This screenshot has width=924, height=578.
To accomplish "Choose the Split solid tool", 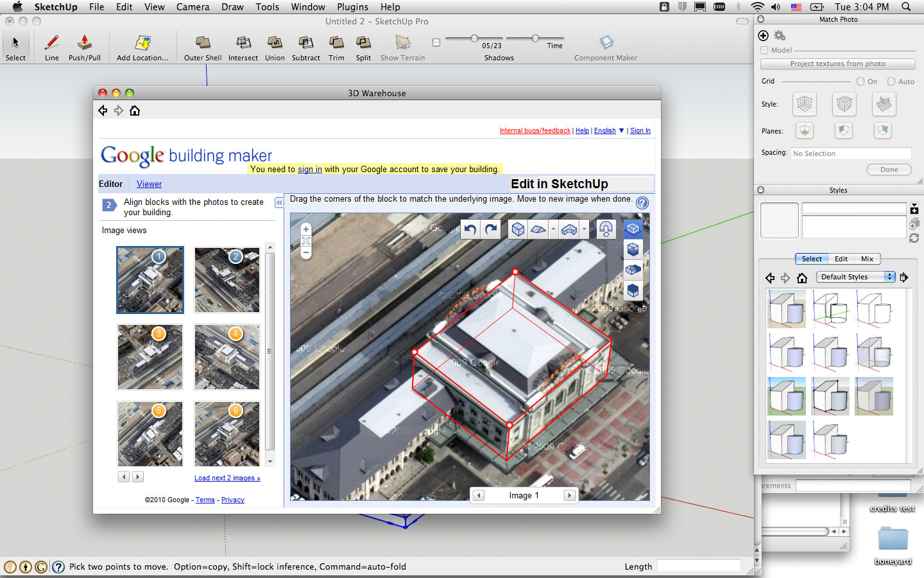I will pyautogui.click(x=363, y=48).
